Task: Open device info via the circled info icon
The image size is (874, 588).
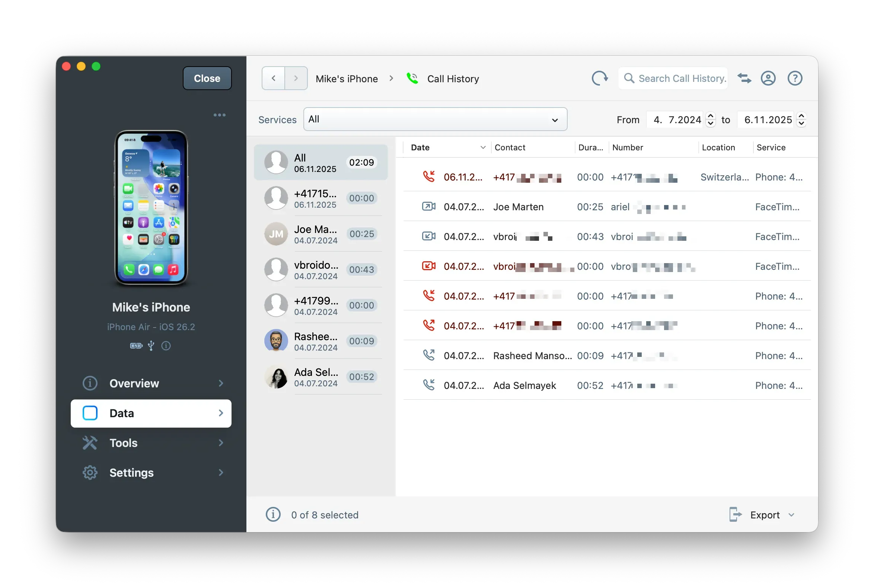Action: [166, 346]
